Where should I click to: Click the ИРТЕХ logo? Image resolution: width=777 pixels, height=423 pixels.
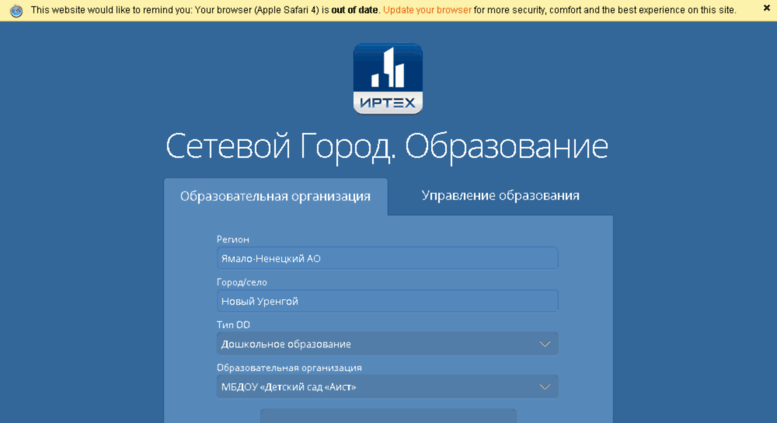click(388, 79)
